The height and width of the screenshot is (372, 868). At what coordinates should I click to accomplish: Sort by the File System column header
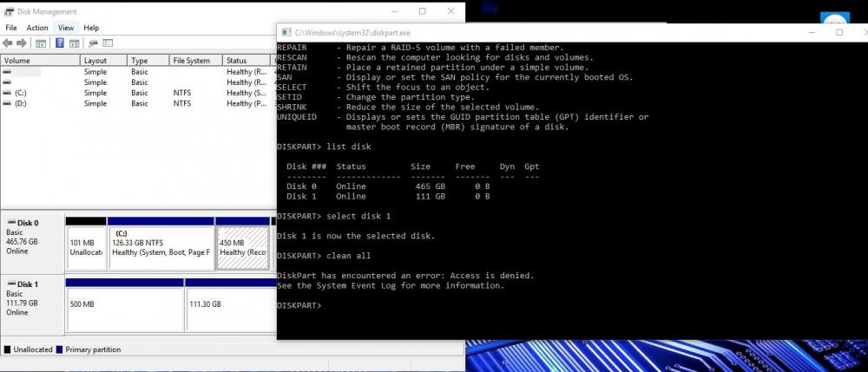click(191, 61)
